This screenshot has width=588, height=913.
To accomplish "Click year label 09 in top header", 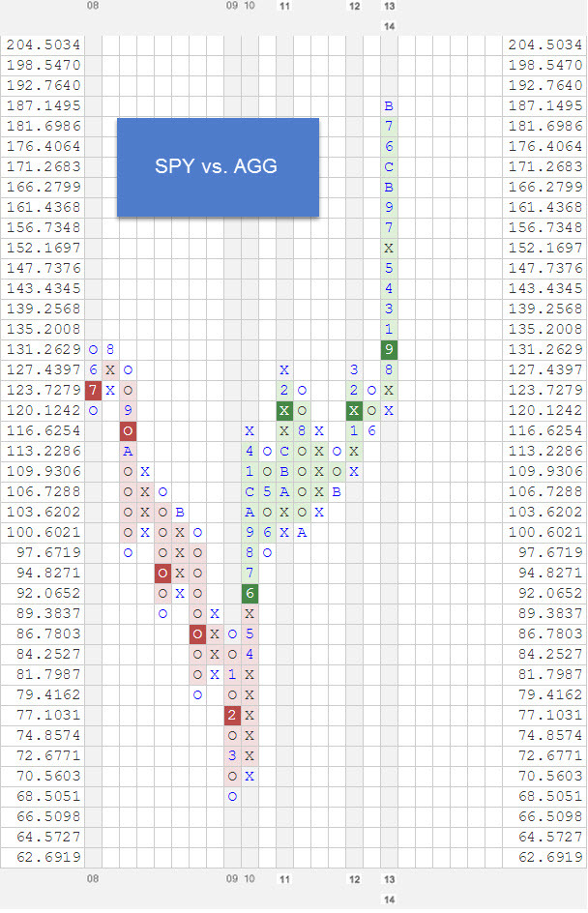I will click(232, 6).
